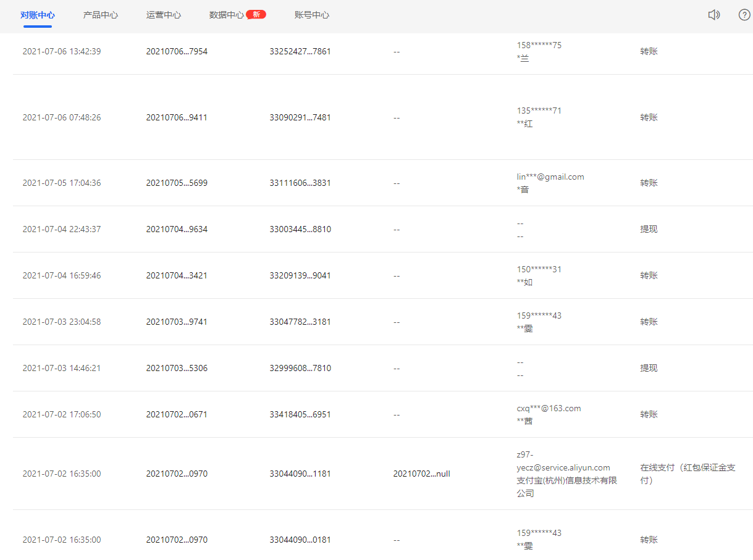Viewport: 753px width, 560px height.
Task: Go to 运营中心 tab
Action: coord(164,15)
